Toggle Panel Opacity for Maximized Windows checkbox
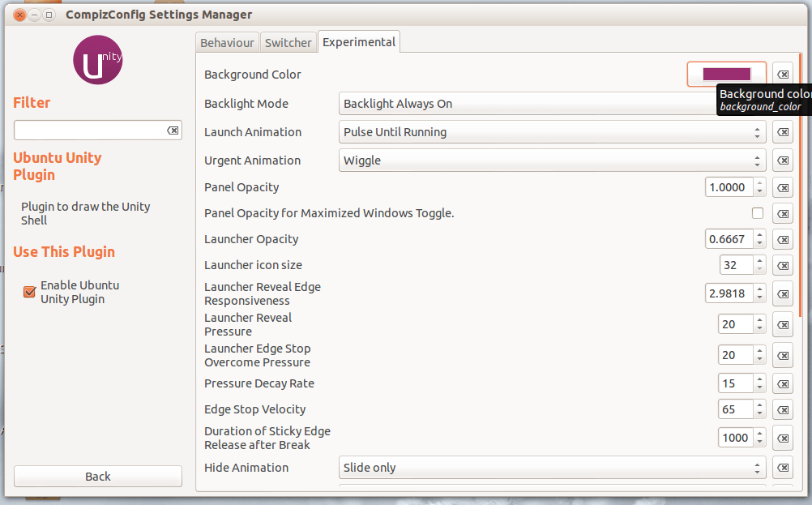The height and width of the screenshot is (505, 812). 758,213
